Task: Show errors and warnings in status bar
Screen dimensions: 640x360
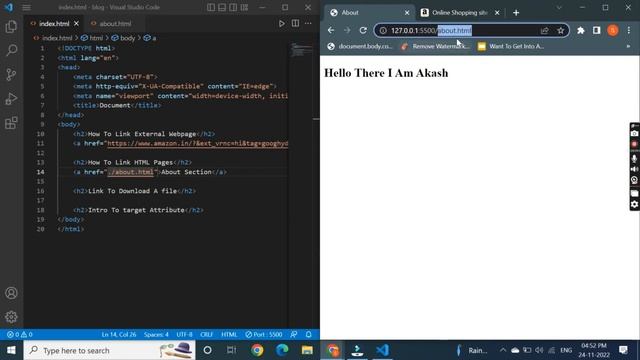Action: (x=19, y=334)
